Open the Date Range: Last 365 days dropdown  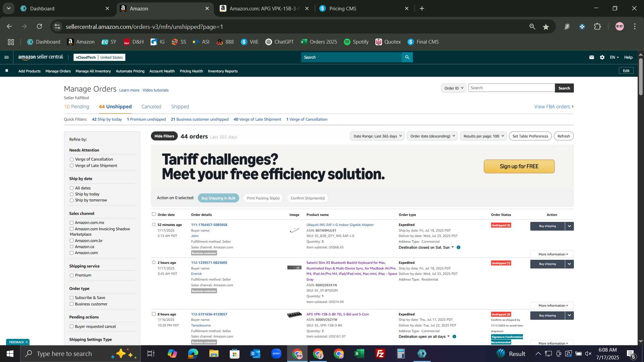click(377, 136)
